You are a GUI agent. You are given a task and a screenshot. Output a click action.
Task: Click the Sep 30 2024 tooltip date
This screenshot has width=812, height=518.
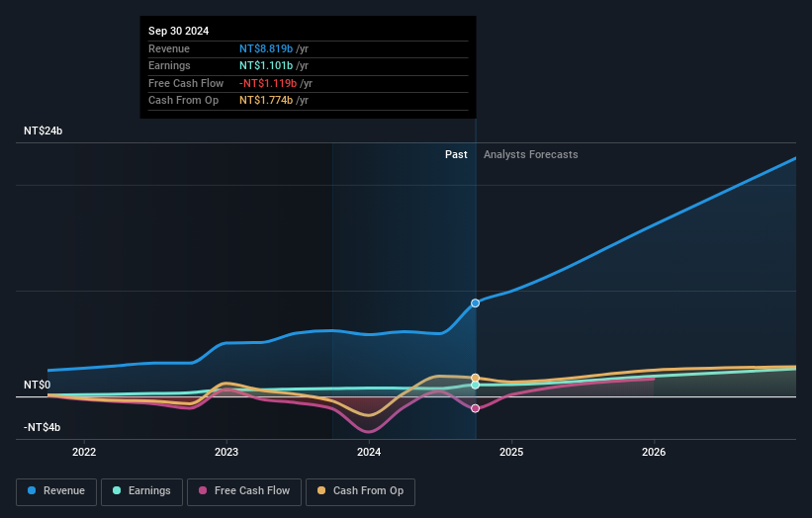179,31
